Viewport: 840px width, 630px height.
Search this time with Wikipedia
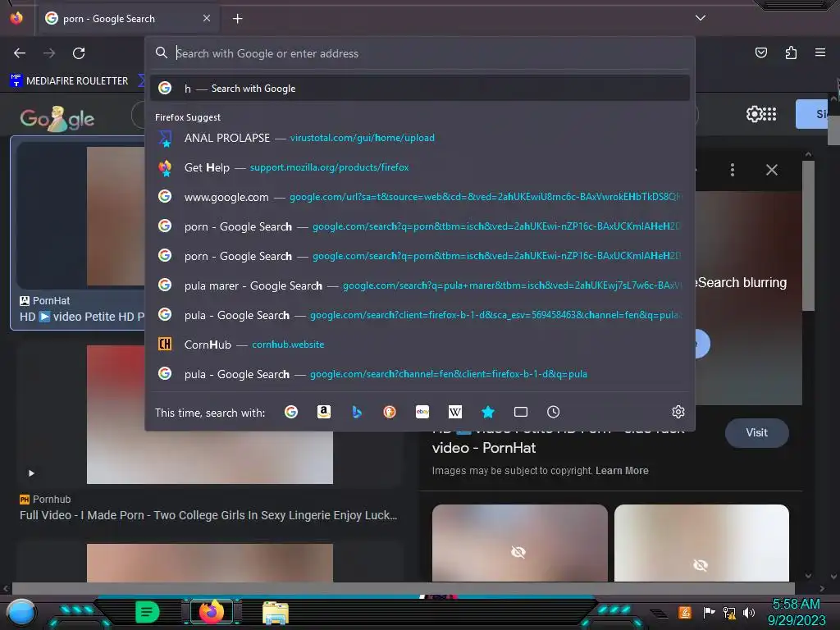click(454, 412)
